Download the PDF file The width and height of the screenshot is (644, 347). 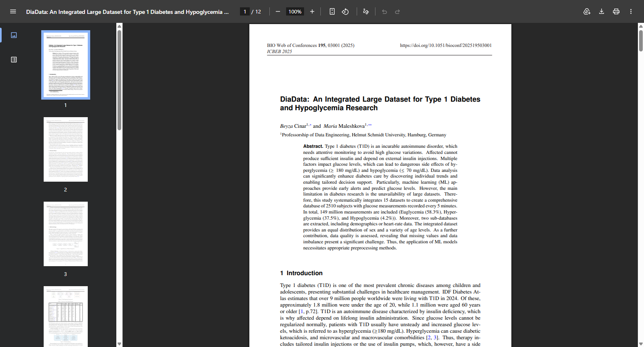pyautogui.click(x=602, y=11)
